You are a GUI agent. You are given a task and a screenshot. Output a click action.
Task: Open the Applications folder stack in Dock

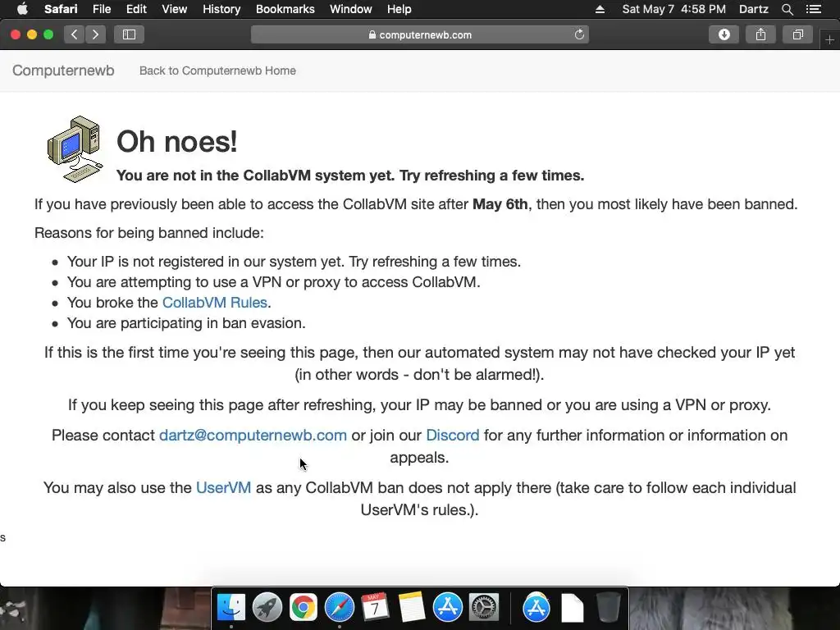pyautogui.click(x=536, y=608)
